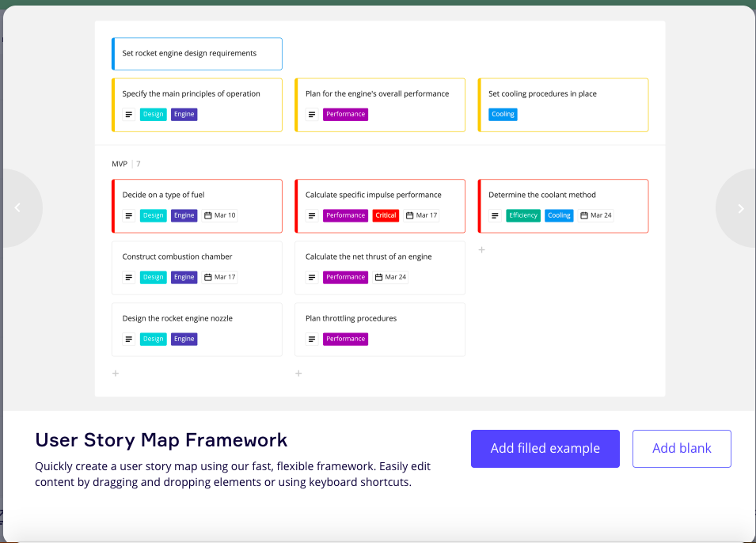Click calendar icon on 'Determine the coolant method' card
756x543 pixels.
coord(584,215)
